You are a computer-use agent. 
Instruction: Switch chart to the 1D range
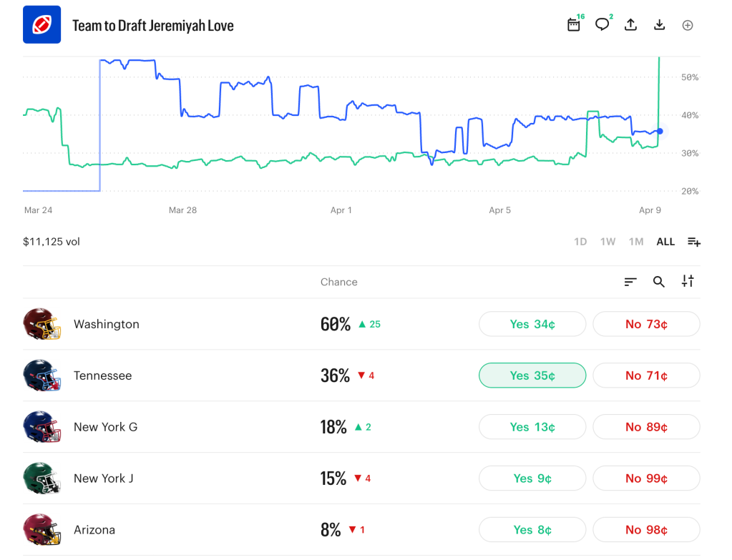[580, 242]
